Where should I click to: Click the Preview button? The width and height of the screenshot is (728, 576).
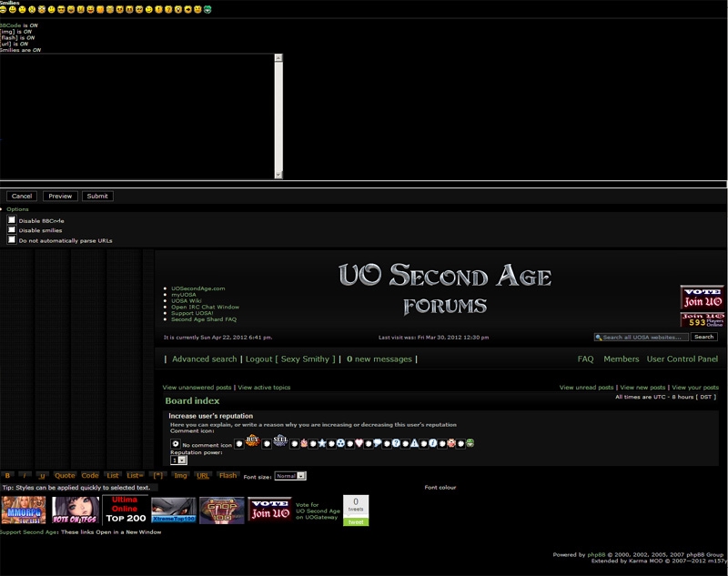(60, 196)
